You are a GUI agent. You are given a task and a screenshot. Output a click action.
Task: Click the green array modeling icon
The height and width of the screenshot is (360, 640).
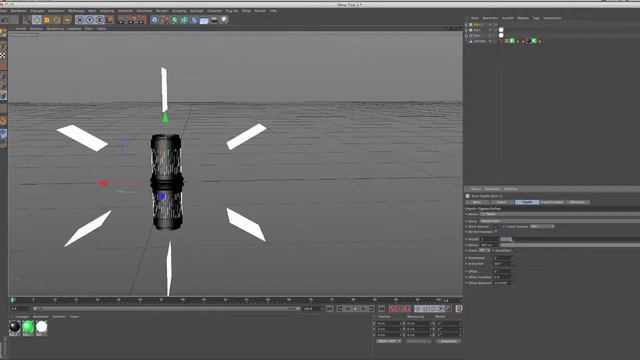184,20
